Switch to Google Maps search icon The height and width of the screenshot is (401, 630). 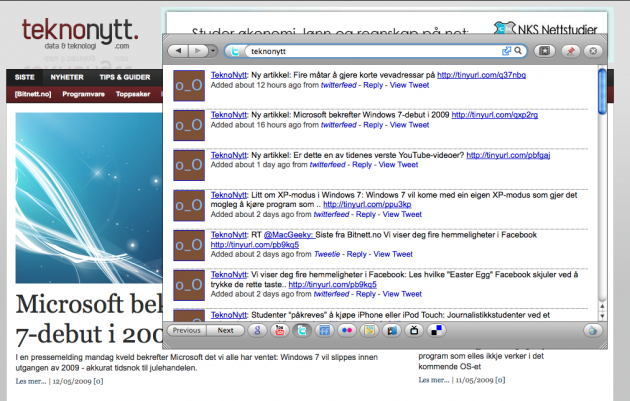369,330
